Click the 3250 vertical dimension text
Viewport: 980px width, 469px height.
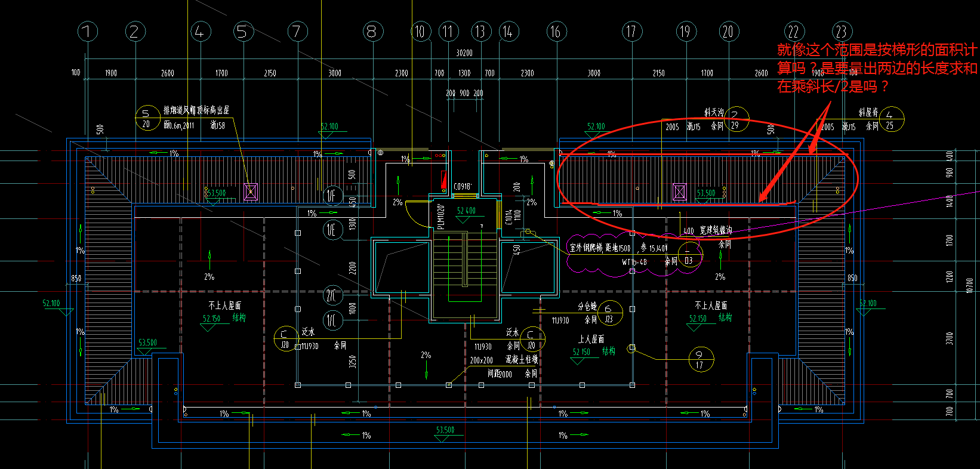click(x=353, y=362)
